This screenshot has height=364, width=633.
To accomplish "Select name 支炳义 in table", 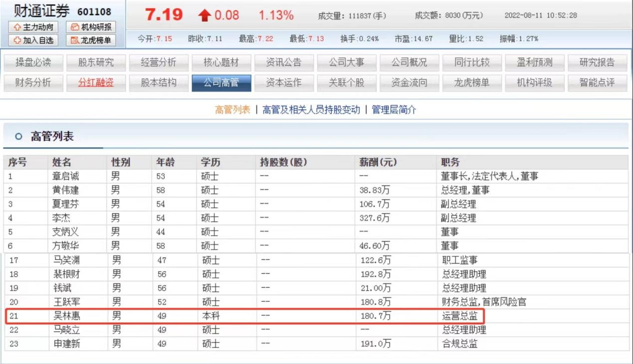I will pyautogui.click(x=66, y=232).
